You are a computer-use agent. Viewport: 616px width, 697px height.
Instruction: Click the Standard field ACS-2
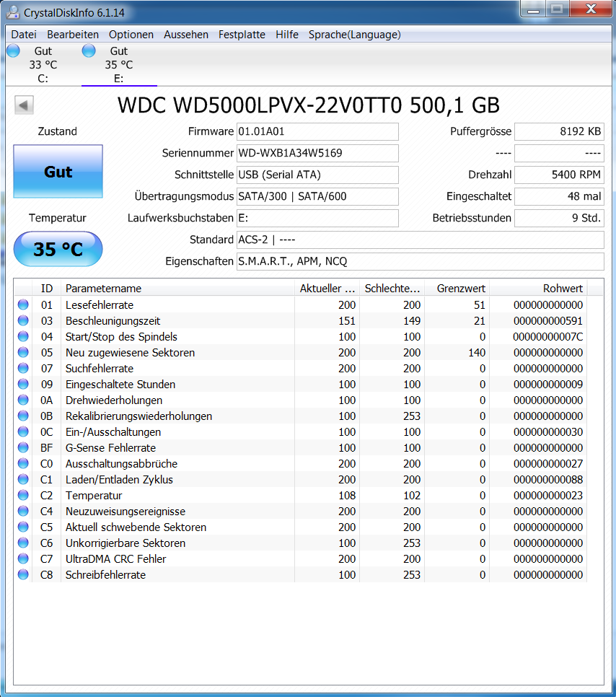420,240
